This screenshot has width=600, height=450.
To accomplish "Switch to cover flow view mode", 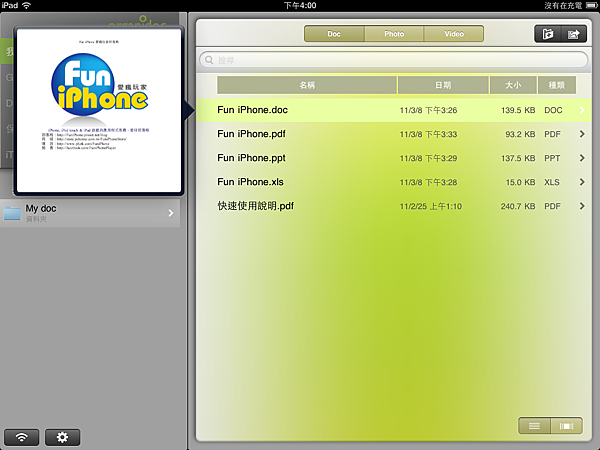I will coord(567,426).
